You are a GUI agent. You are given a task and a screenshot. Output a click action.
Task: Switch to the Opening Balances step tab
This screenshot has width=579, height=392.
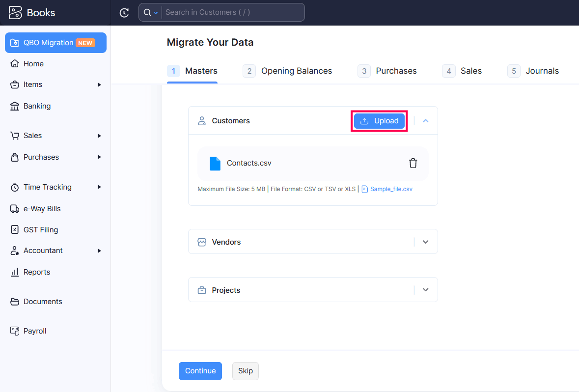296,71
